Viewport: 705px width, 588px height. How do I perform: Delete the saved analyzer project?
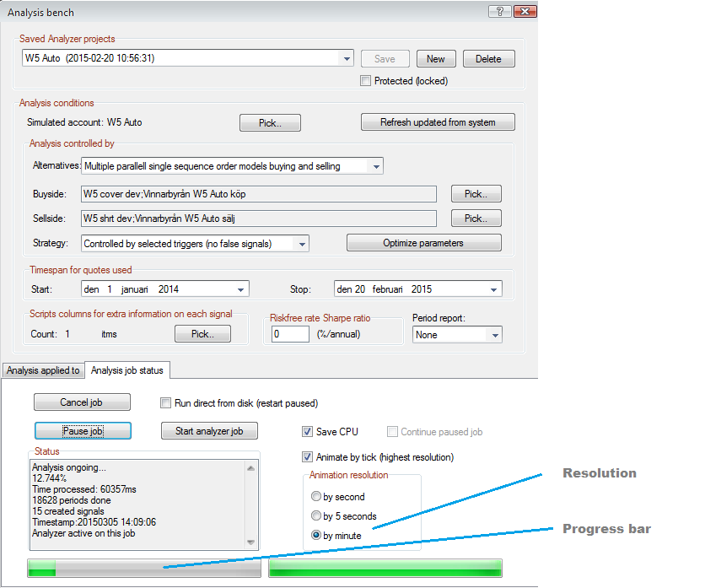(x=489, y=59)
